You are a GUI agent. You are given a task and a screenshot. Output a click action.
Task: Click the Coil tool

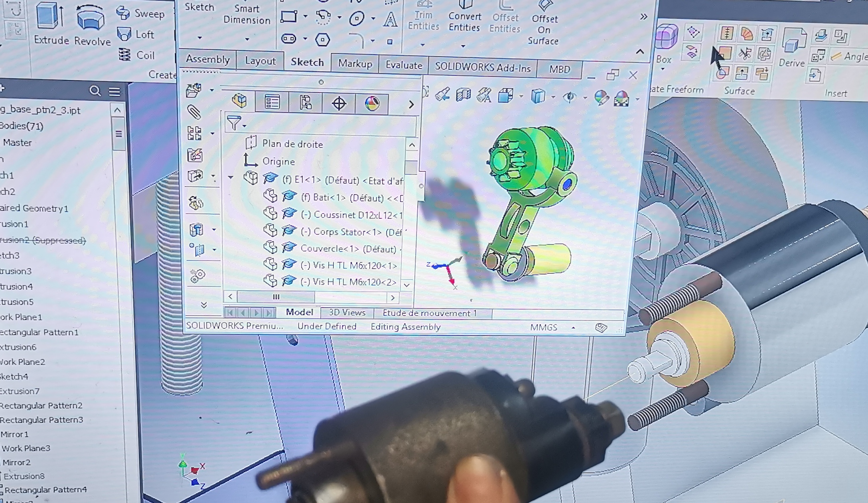(x=136, y=55)
